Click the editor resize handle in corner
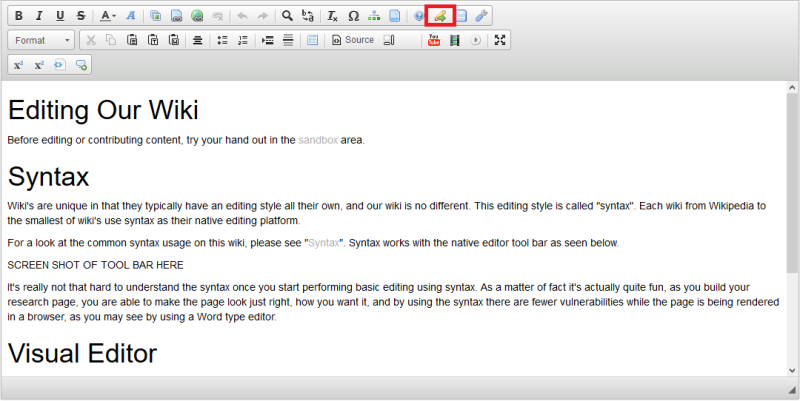The height and width of the screenshot is (401, 800). (791, 387)
